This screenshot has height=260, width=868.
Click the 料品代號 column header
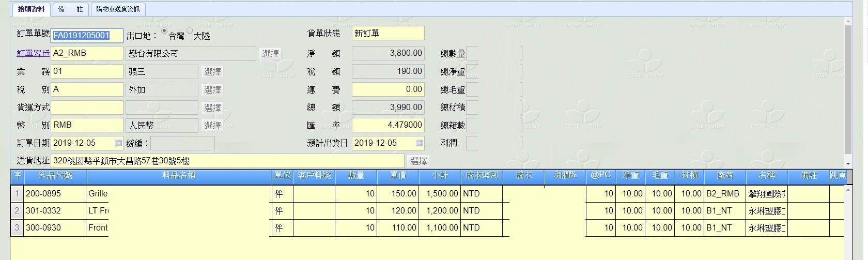pos(55,176)
